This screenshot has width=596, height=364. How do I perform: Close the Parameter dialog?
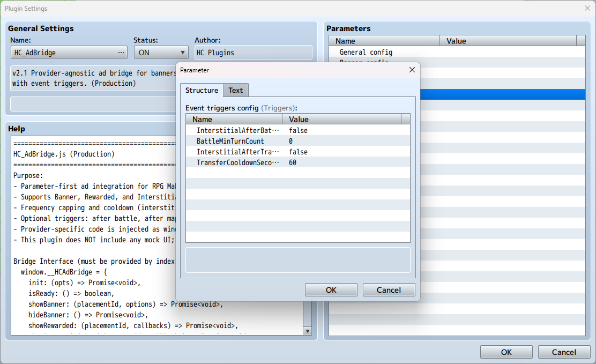point(412,70)
